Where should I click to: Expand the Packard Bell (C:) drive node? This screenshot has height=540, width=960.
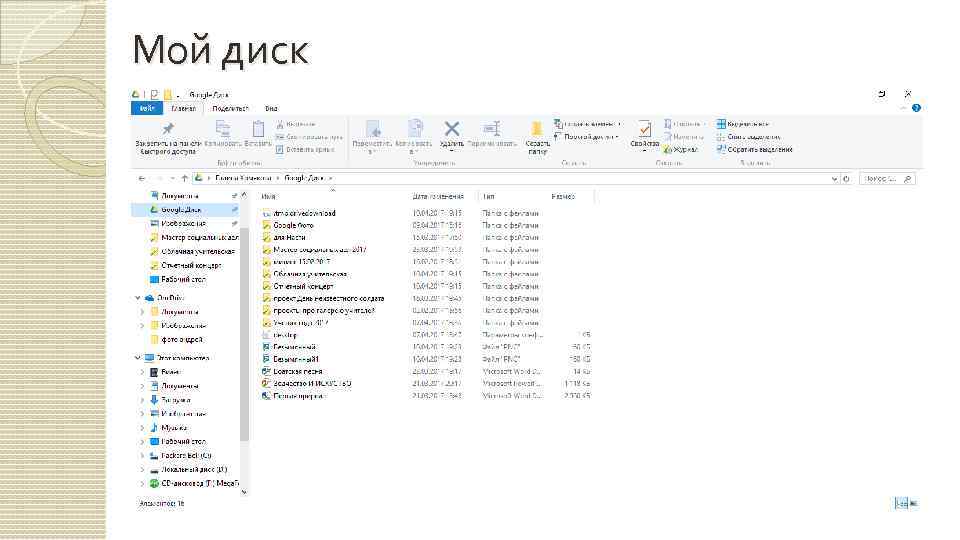click(143, 456)
